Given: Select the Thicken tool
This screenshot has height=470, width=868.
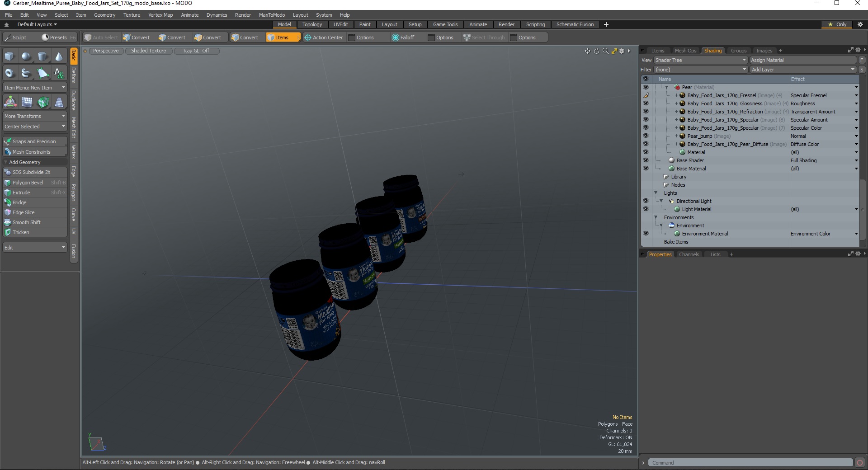Looking at the screenshot, I should [x=35, y=232].
